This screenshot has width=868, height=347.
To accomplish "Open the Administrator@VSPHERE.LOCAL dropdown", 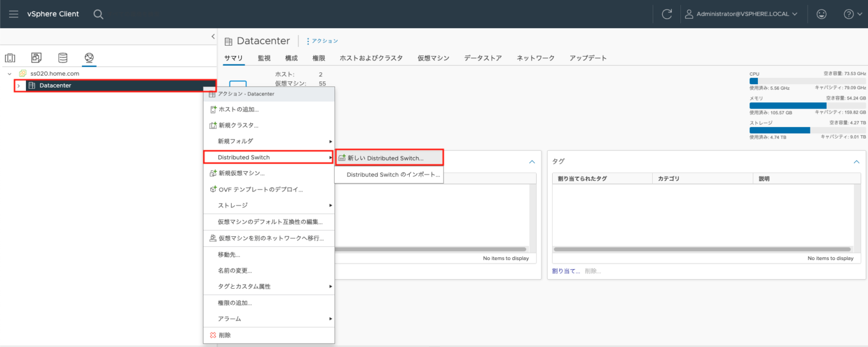I will [741, 14].
